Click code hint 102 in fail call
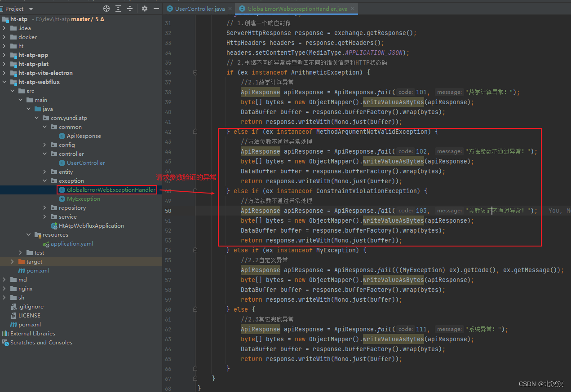The image size is (571, 392). 421,151
